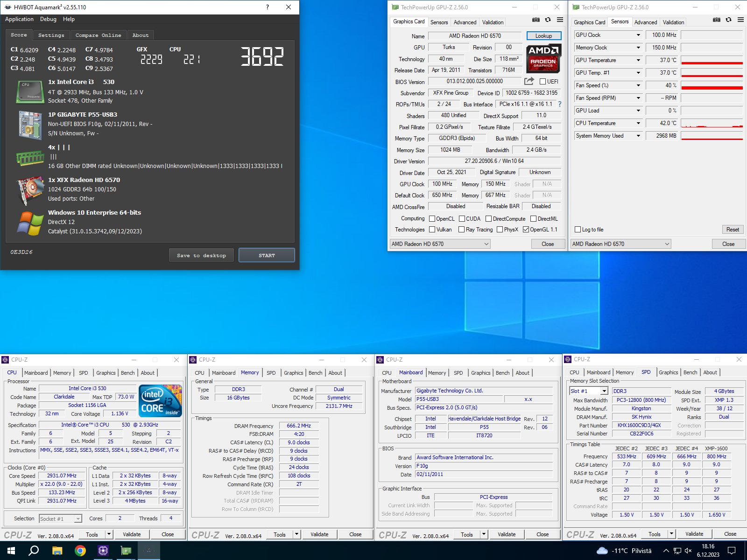Toggle the Vulkan checkbox
Viewport: 747px width, 560px height.
coord(432,229)
